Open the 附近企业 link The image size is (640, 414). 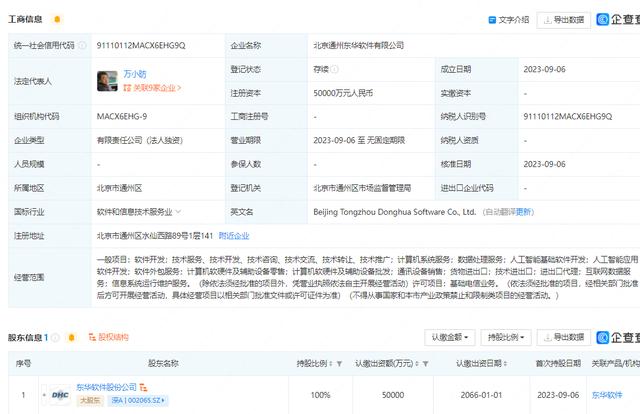(234, 236)
